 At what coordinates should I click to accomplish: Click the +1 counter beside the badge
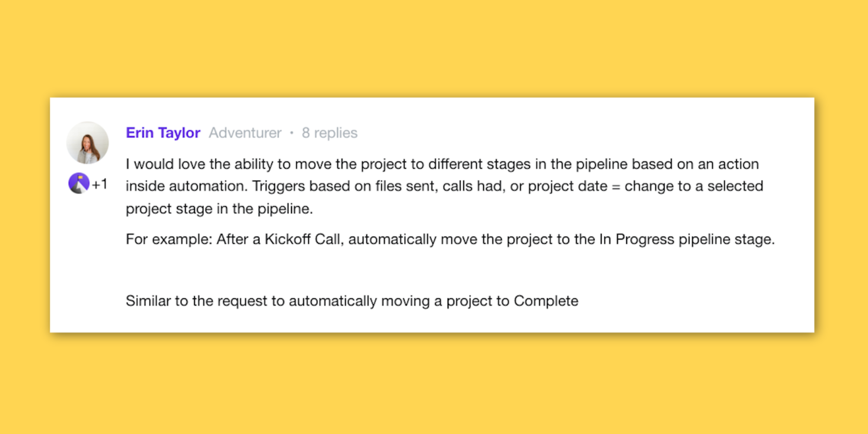[x=100, y=184]
